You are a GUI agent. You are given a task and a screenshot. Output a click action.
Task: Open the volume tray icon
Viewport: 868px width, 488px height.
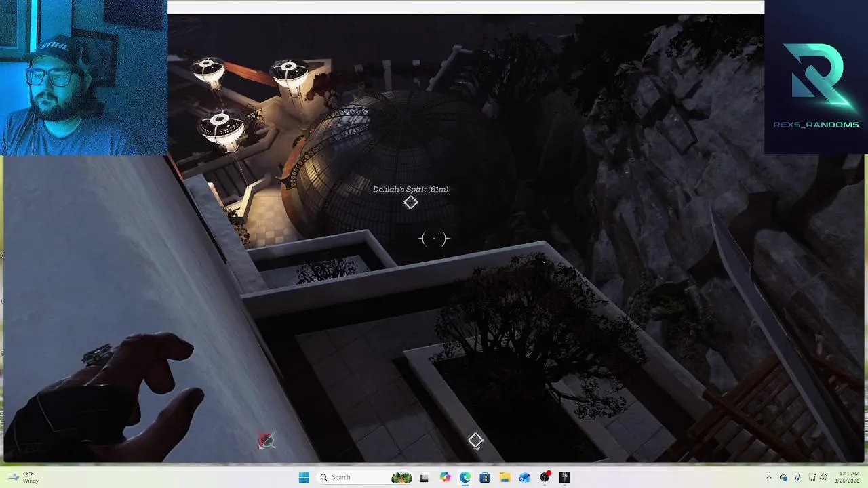(x=823, y=477)
